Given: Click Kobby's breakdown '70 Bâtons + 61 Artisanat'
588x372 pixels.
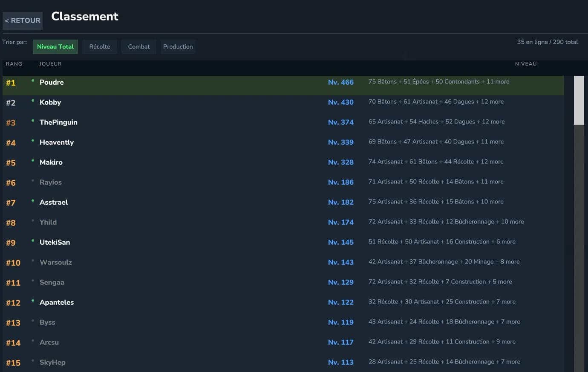Looking at the screenshot, I should tap(436, 102).
